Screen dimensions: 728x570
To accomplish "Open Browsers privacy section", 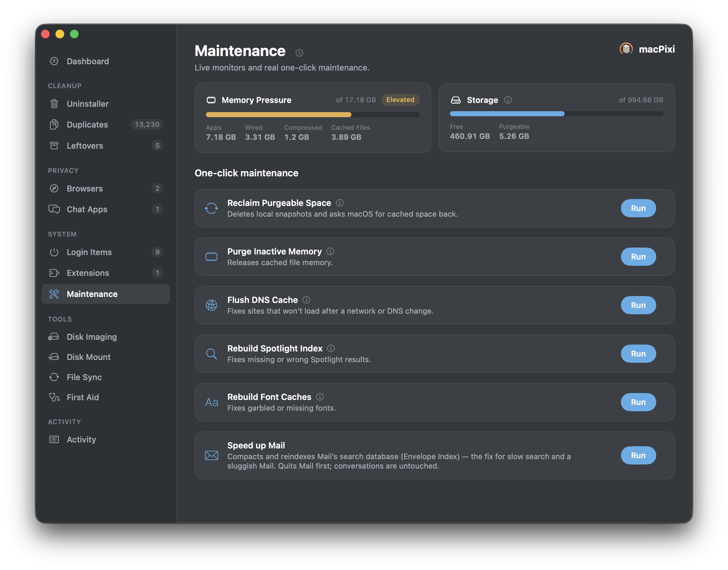I will click(105, 189).
